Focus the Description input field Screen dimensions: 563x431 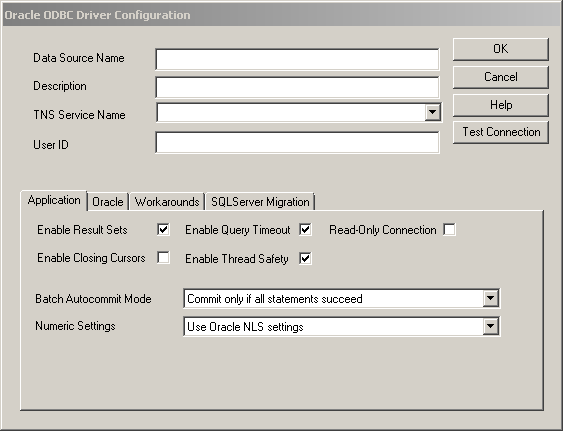pyautogui.click(x=297, y=87)
